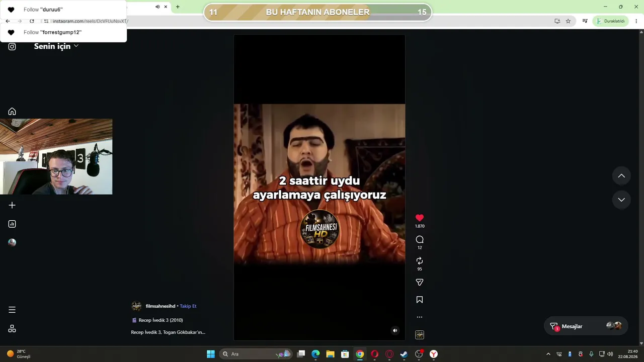644x362 pixels.
Task: Open the Chrome three-dot menu
Action: [636, 21]
